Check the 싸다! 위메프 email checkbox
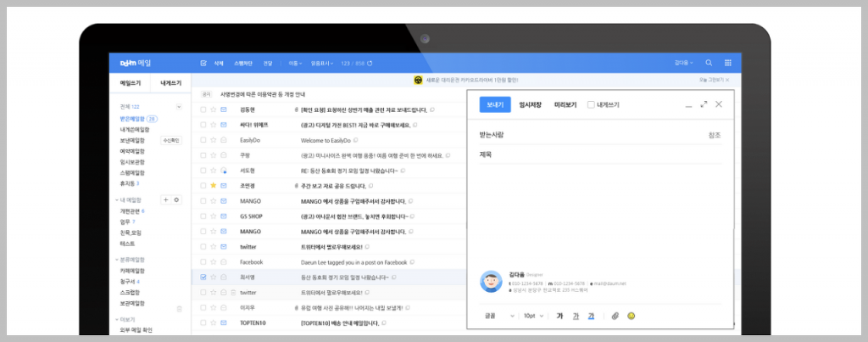The height and width of the screenshot is (342, 868). 203,126
